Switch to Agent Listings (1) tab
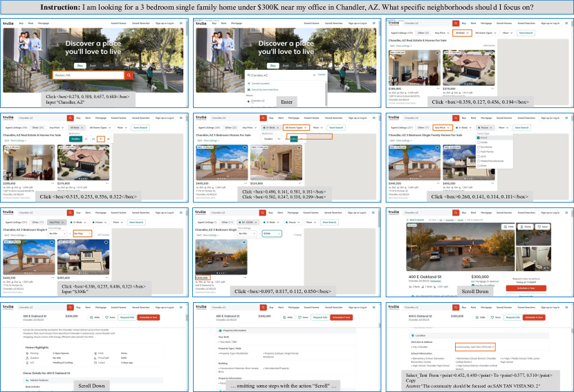Image resolution: width=574 pixels, height=392 pixels. pyautogui.click(x=207, y=222)
